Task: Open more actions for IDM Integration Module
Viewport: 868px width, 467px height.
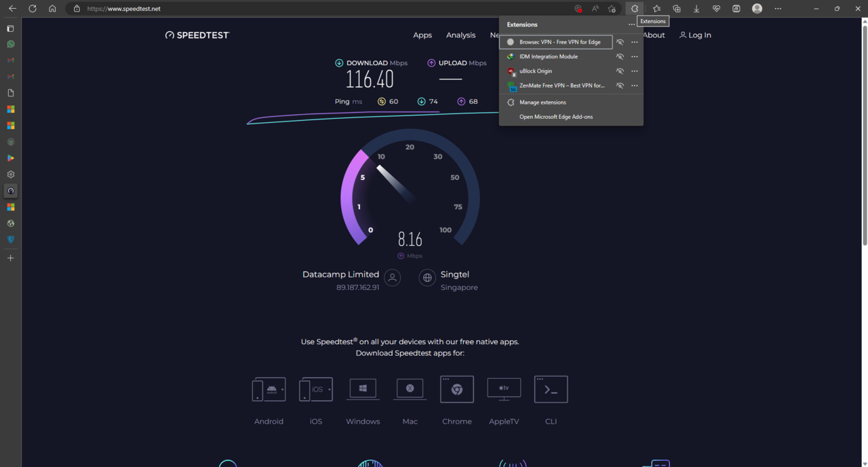Action: (x=635, y=56)
